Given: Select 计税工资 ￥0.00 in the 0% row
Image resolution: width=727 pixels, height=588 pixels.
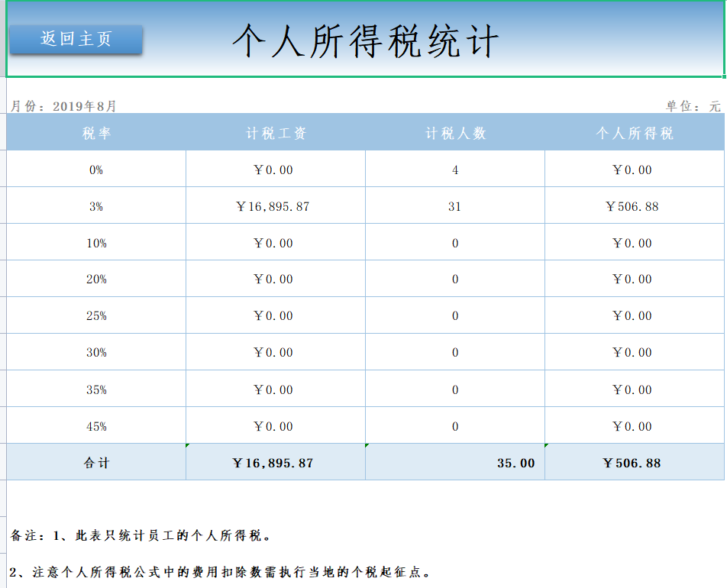Looking at the screenshot, I should tap(276, 170).
